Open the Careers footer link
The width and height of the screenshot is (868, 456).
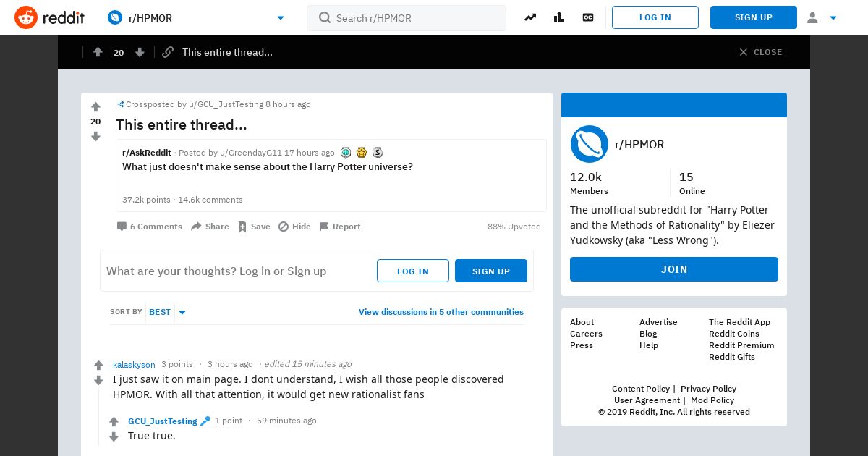click(586, 334)
